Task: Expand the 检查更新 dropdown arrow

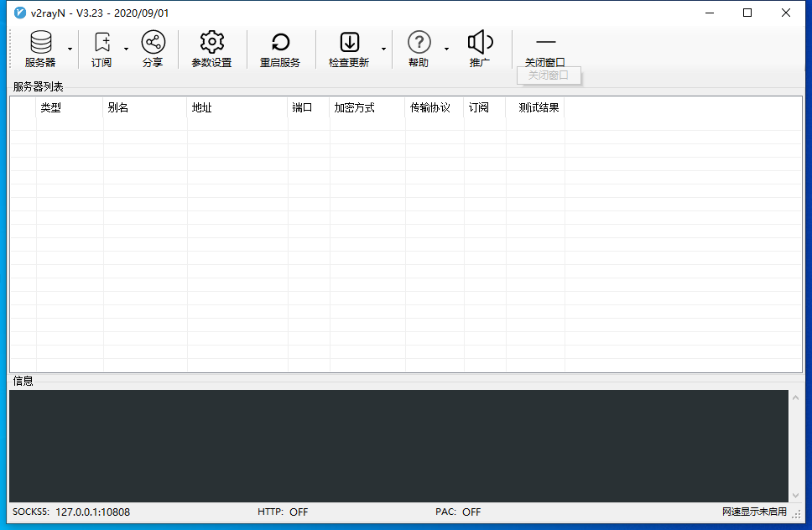Action: tap(383, 49)
